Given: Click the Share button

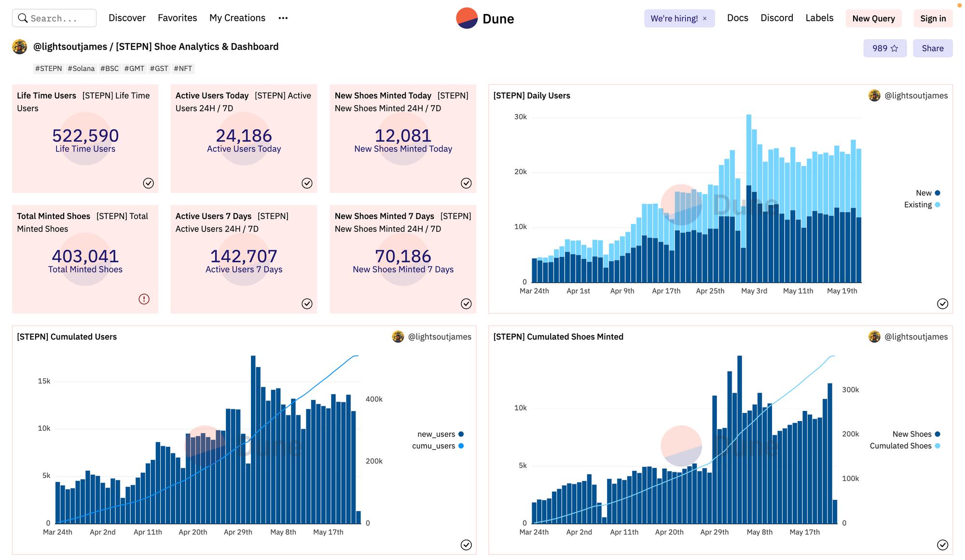Looking at the screenshot, I should [932, 48].
